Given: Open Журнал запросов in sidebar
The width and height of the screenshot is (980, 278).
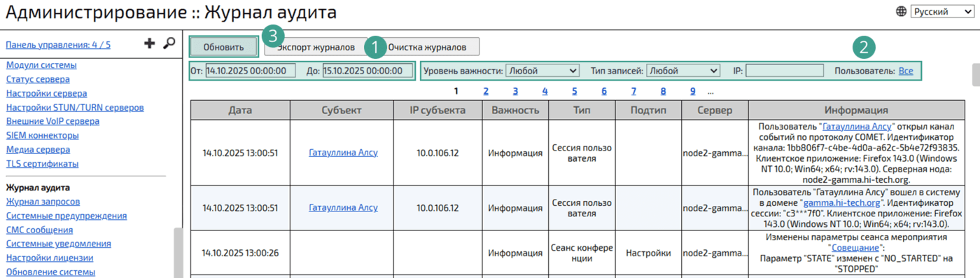Looking at the screenshot, I should (43, 202).
